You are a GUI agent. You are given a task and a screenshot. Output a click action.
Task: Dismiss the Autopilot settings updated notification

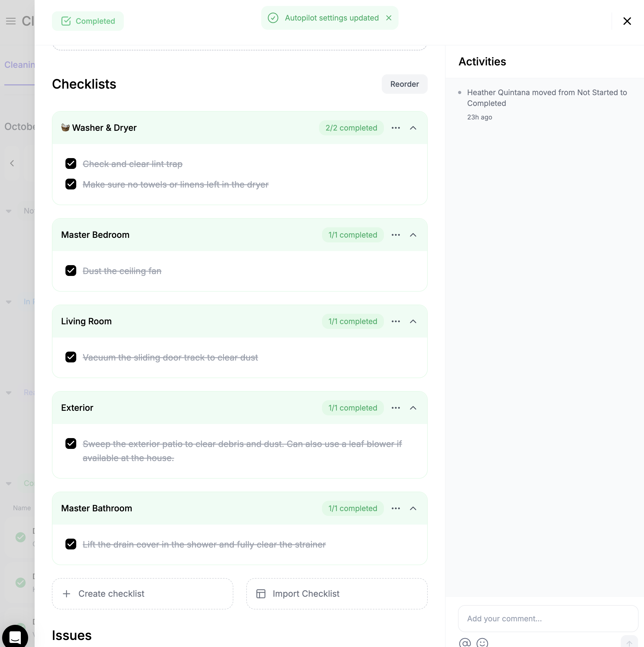click(389, 18)
